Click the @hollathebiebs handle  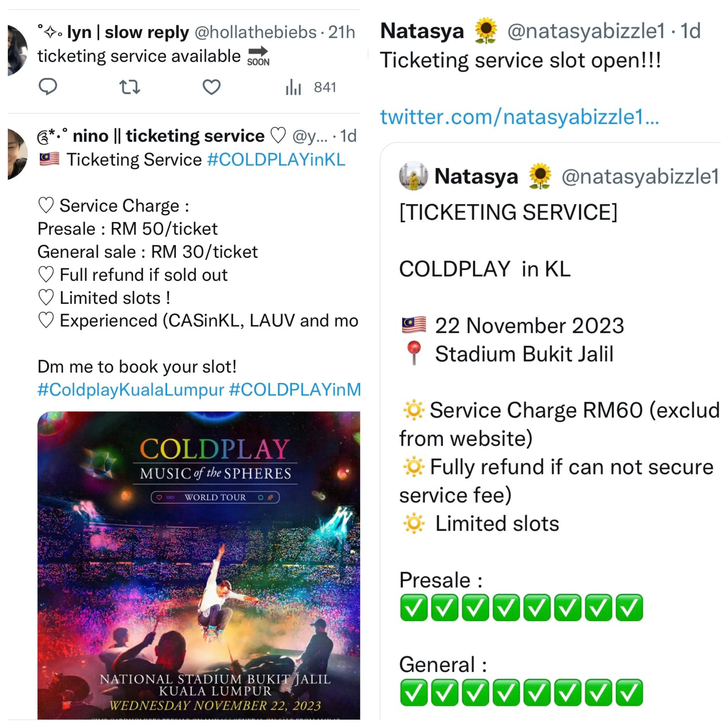pyautogui.click(x=256, y=32)
